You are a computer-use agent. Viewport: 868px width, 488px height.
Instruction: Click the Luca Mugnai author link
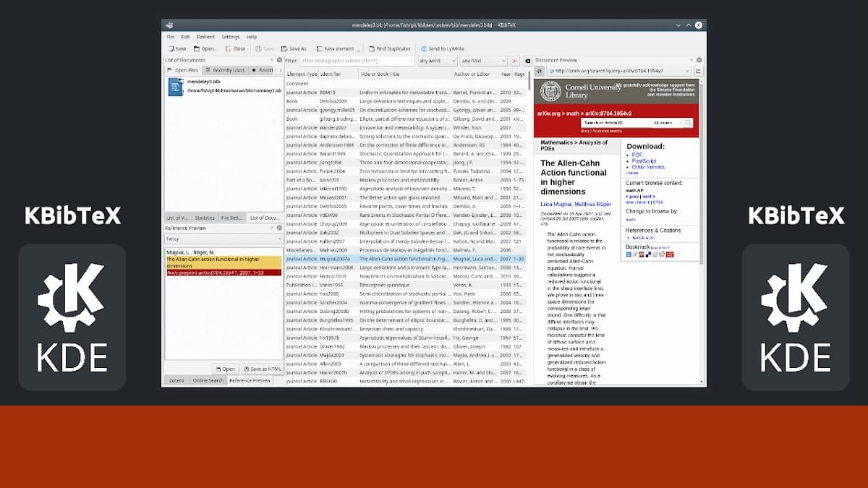coord(556,205)
